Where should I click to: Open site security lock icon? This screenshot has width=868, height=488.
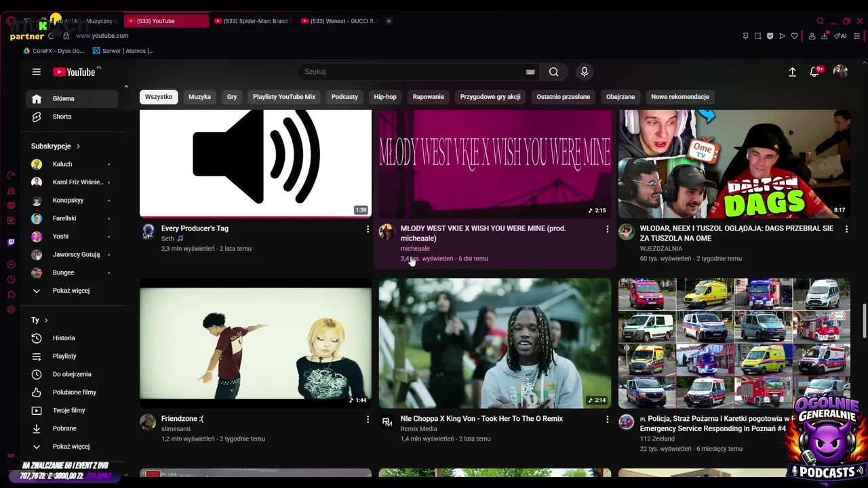(x=66, y=36)
